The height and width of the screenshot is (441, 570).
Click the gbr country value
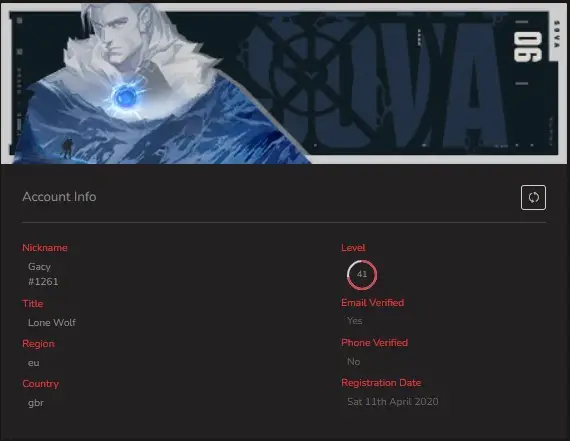coord(36,403)
